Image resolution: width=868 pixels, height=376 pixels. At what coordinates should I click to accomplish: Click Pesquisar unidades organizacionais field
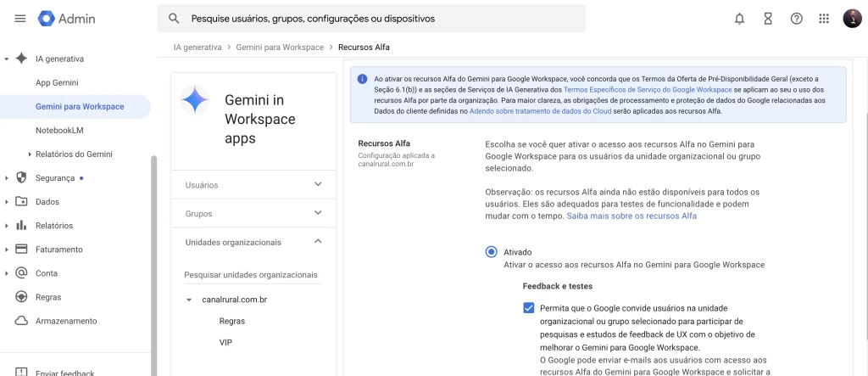point(253,274)
